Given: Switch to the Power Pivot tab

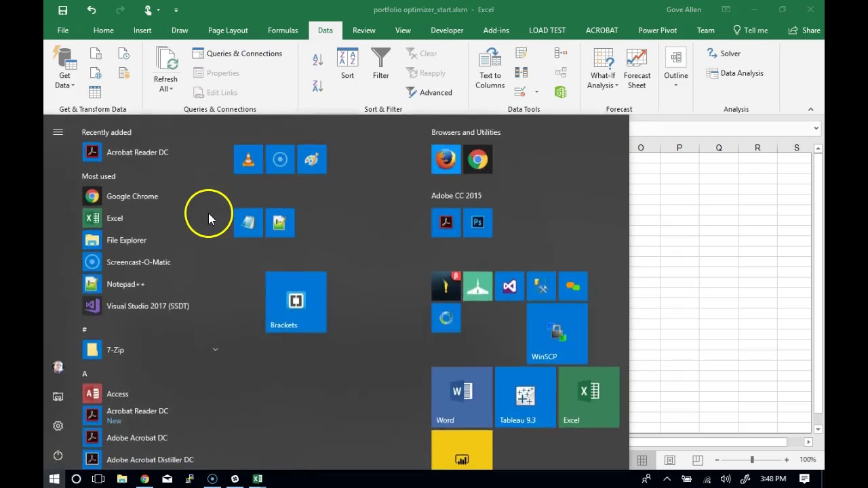Looking at the screenshot, I should pos(657,30).
